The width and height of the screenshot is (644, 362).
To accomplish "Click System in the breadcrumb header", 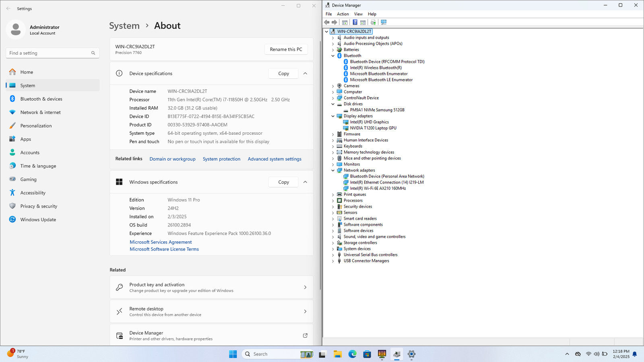I will (124, 26).
